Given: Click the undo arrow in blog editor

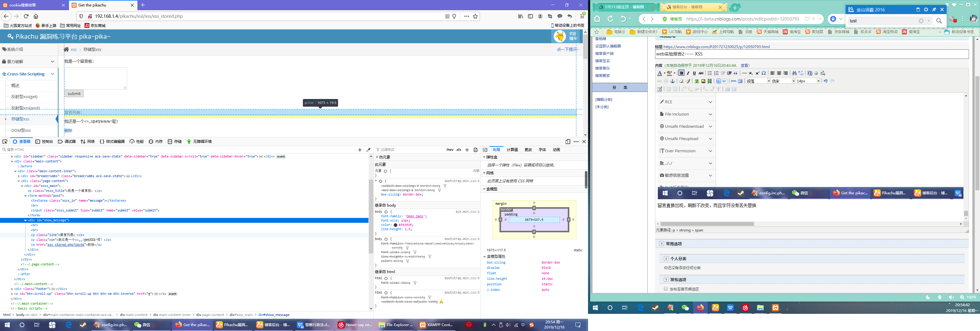Looking at the screenshot, I should click(x=825, y=81).
